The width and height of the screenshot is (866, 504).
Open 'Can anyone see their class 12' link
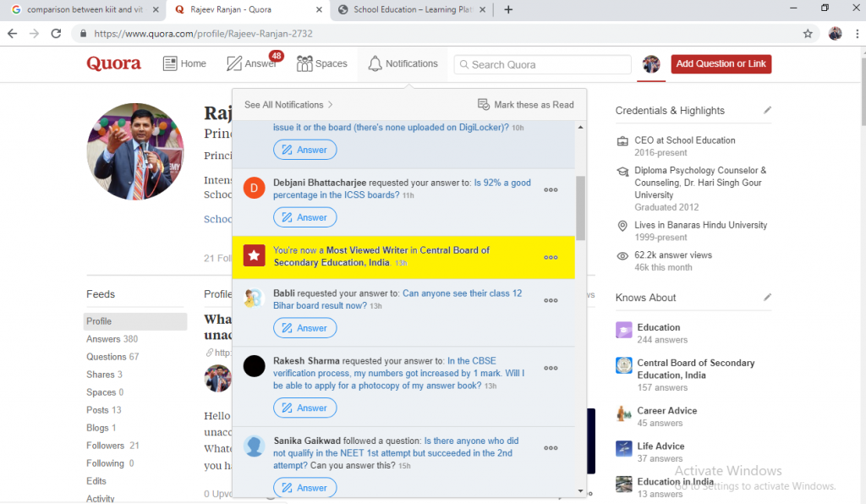[x=397, y=299]
